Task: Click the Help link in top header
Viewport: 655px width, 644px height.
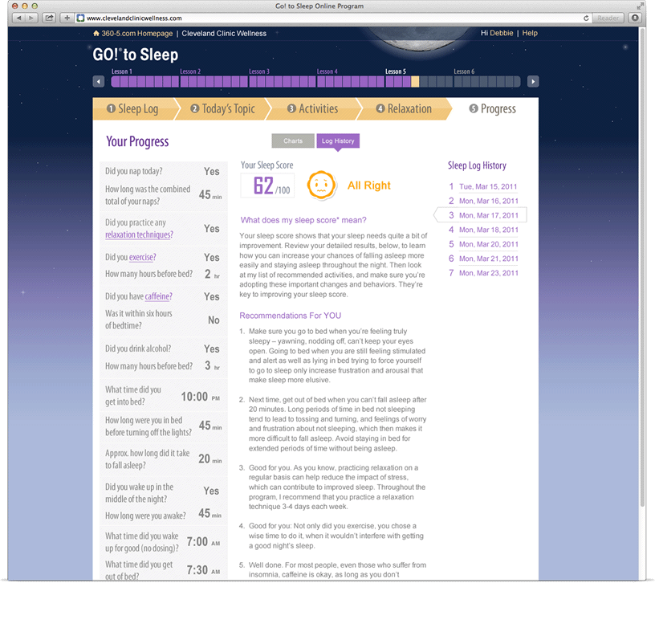Action: (530, 33)
